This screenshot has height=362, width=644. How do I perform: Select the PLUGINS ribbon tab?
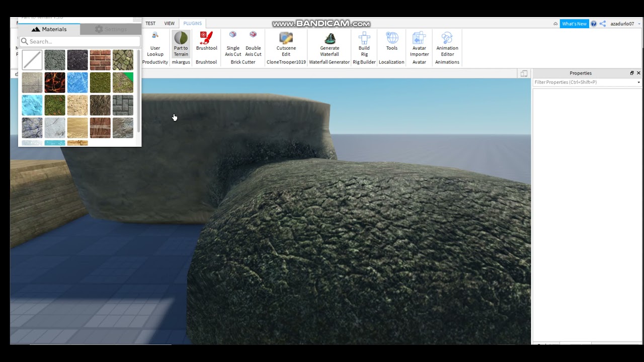[192, 23]
